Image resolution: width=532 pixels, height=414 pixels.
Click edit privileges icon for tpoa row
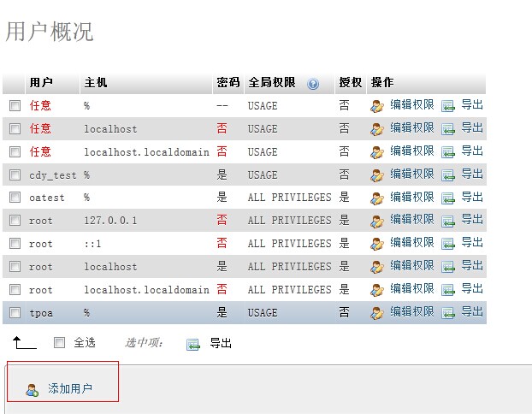click(376, 313)
